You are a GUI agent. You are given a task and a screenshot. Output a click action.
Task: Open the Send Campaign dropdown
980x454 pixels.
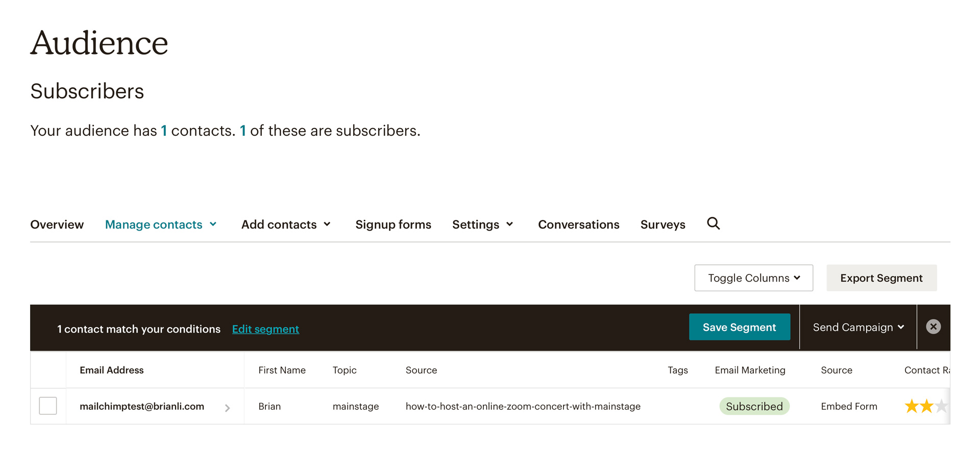[x=858, y=327]
